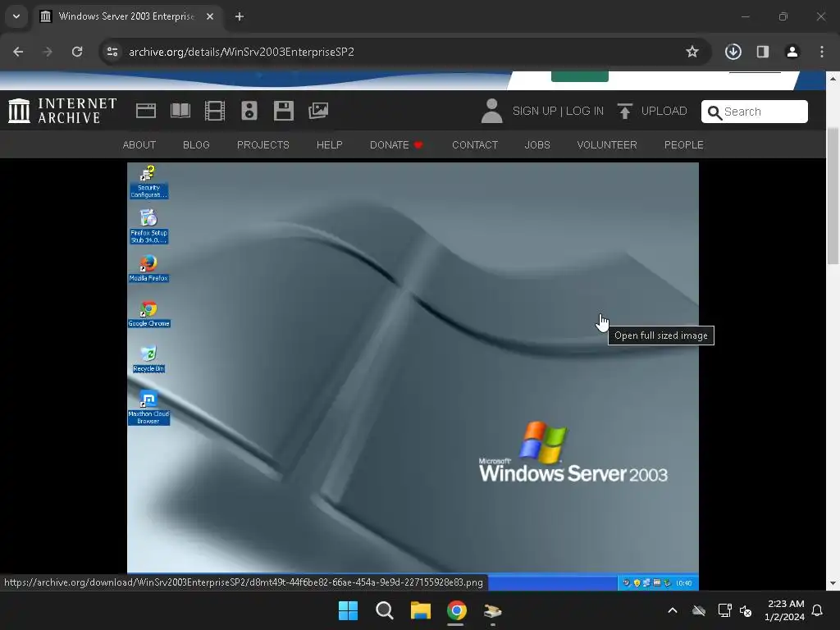This screenshot has width=840, height=630.
Task: View site information icon in address bar
Action: coord(112,52)
